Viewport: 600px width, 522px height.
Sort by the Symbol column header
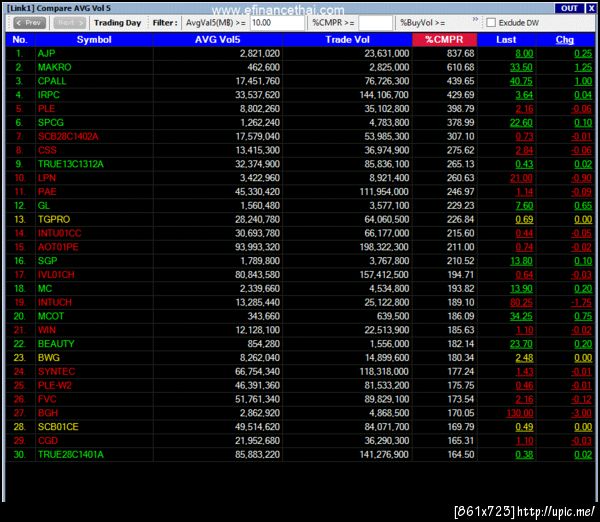pos(94,40)
